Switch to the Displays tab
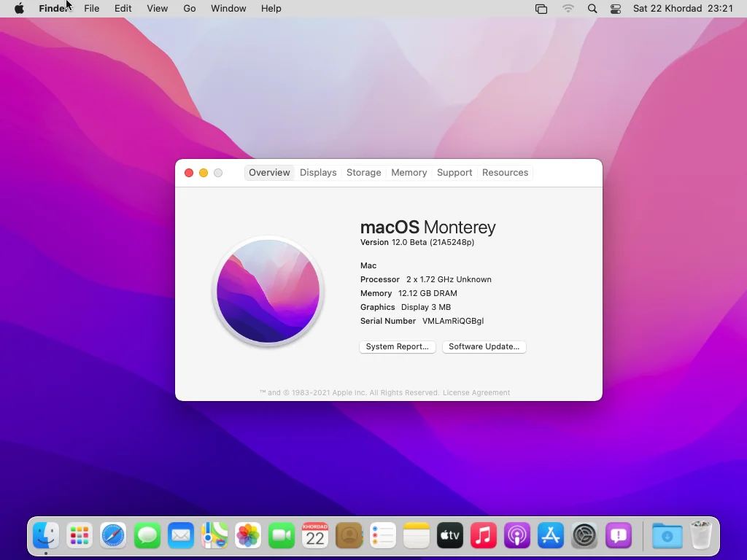The height and width of the screenshot is (560, 747). 318,172
